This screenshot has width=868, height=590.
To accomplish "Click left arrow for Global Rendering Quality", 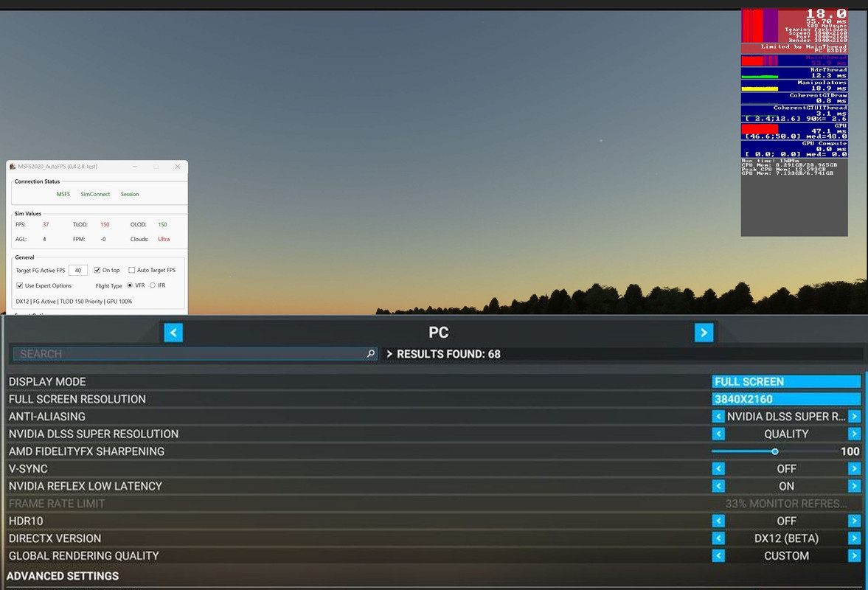I will pos(718,555).
